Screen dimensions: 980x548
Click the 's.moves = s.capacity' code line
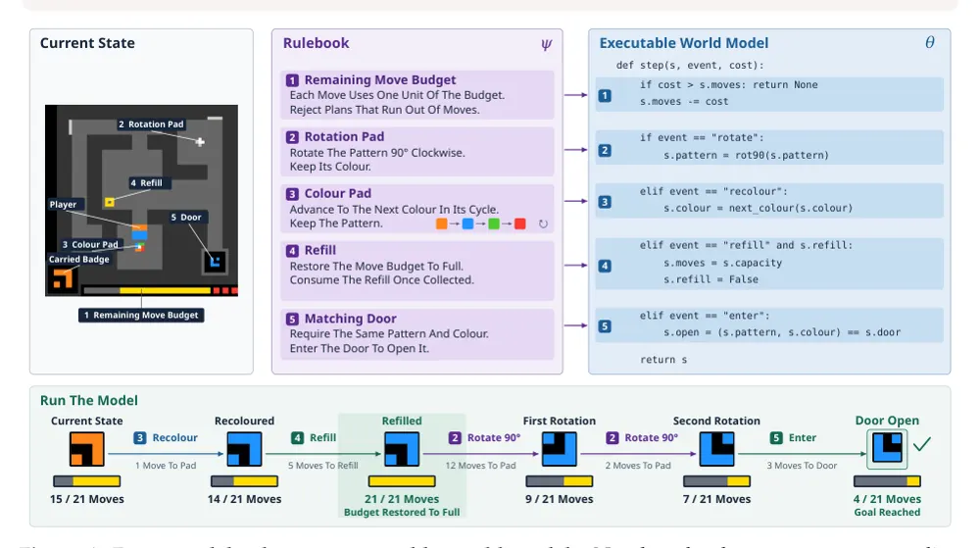pyautogui.click(x=722, y=263)
